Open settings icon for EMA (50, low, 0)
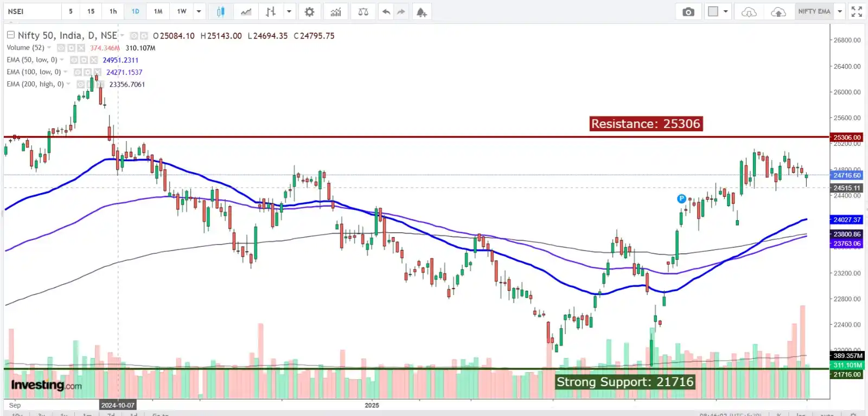The width and height of the screenshot is (868, 416). pyautogui.click(x=84, y=60)
